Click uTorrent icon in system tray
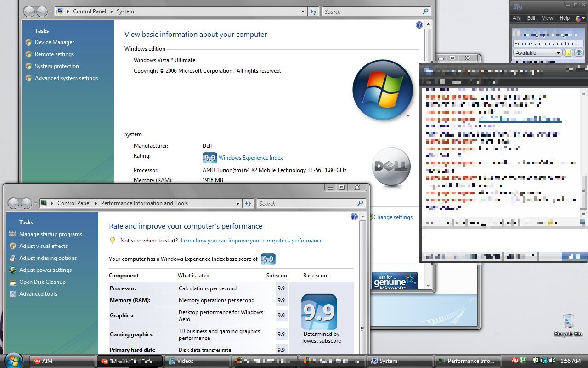 pos(522,361)
